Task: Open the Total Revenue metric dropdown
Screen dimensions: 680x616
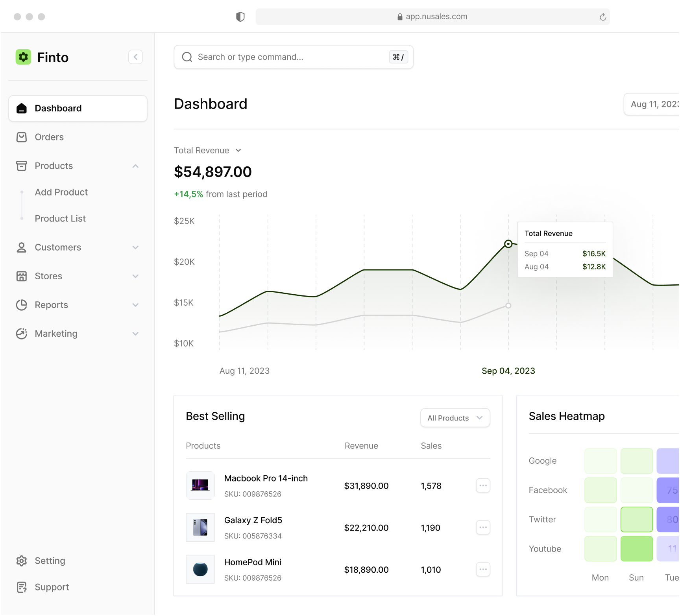Action: [x=238, y=150]
